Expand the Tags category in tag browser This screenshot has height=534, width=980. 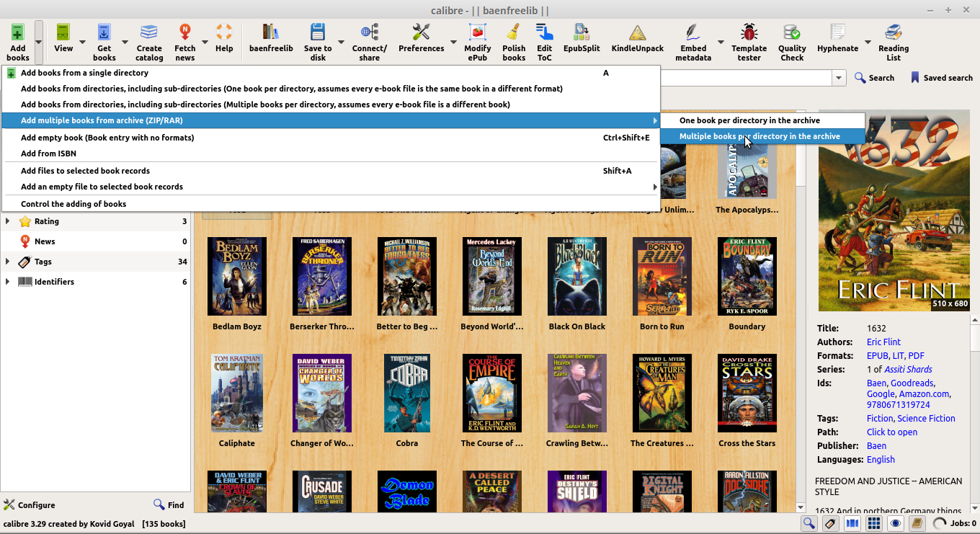pyautogui.click(x=7, y=262)
